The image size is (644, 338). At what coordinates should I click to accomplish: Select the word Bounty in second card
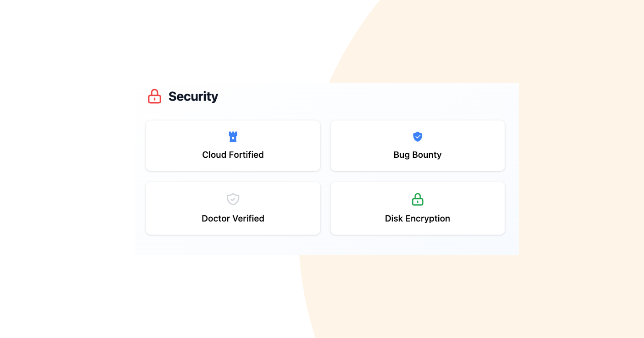[427, 155]
